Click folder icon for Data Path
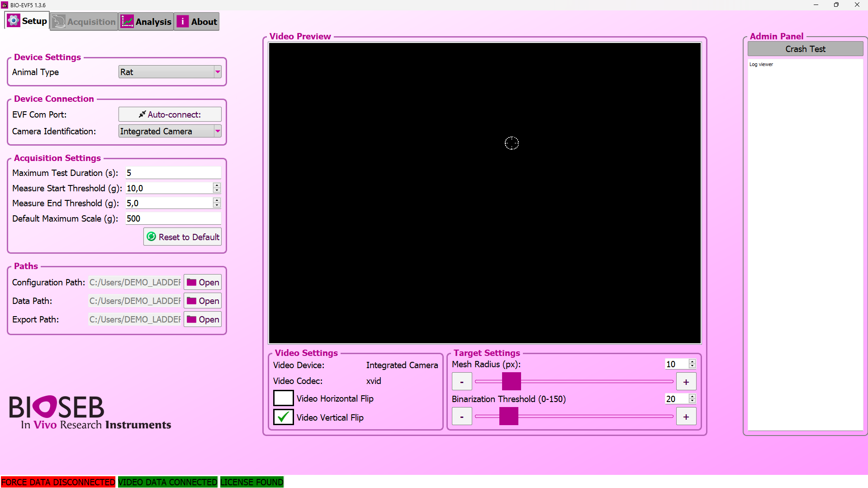Screen dimensions: 868x488 (x=192, y=301)
